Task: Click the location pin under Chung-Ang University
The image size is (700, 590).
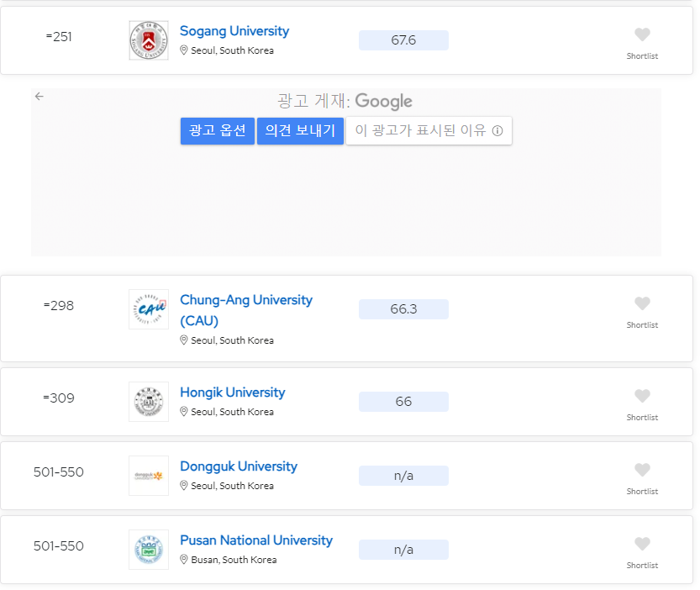Action: click(x=183, y=340)
